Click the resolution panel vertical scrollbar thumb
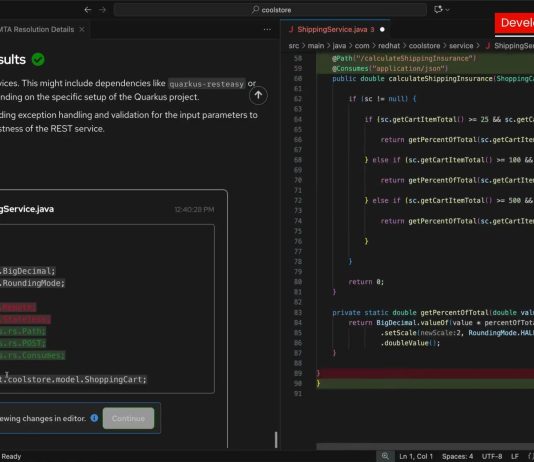Viewport: 534px width, 462px height. (276, 440)
